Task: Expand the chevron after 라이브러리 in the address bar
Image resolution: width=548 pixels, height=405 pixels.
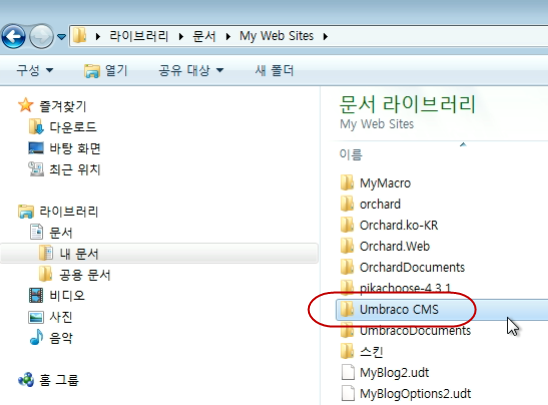Action: click(181, 36)
